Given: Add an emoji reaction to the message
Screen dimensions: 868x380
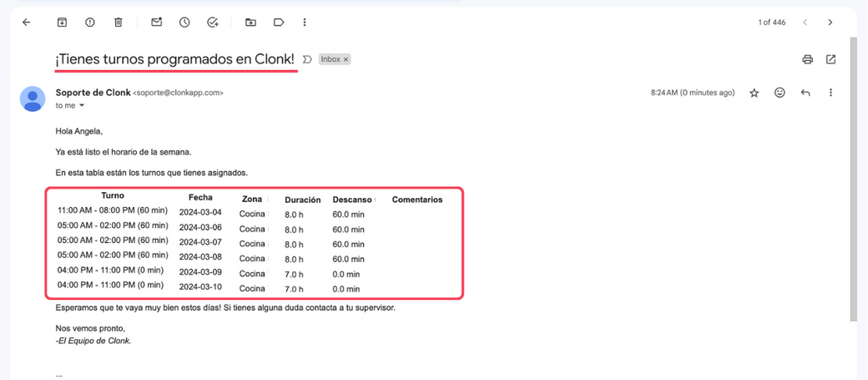Looking at the screenshot, I should [780, 93].
